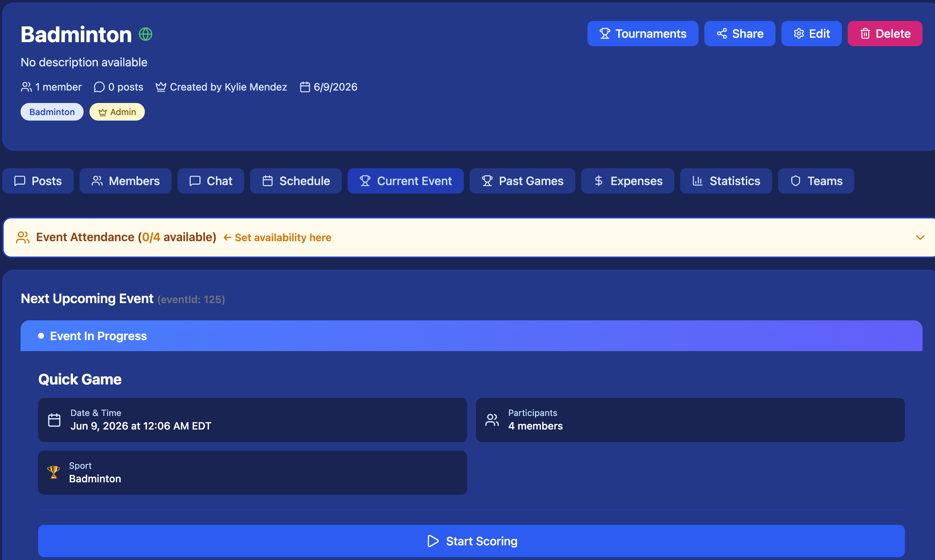The image size is (935, 560).
Task: Click the message icon on Chat tab
Action: (x=195, y=181)
